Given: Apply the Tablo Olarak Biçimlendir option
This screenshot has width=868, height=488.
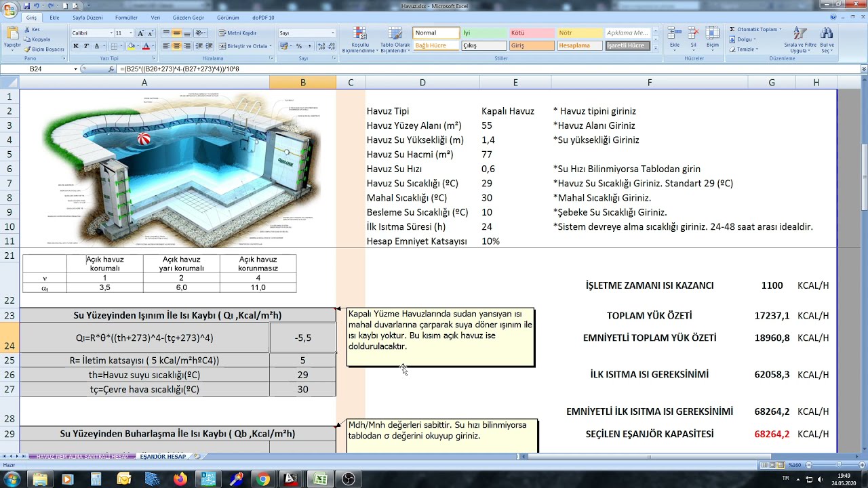Looking at the screenshot, I should 395,41.
